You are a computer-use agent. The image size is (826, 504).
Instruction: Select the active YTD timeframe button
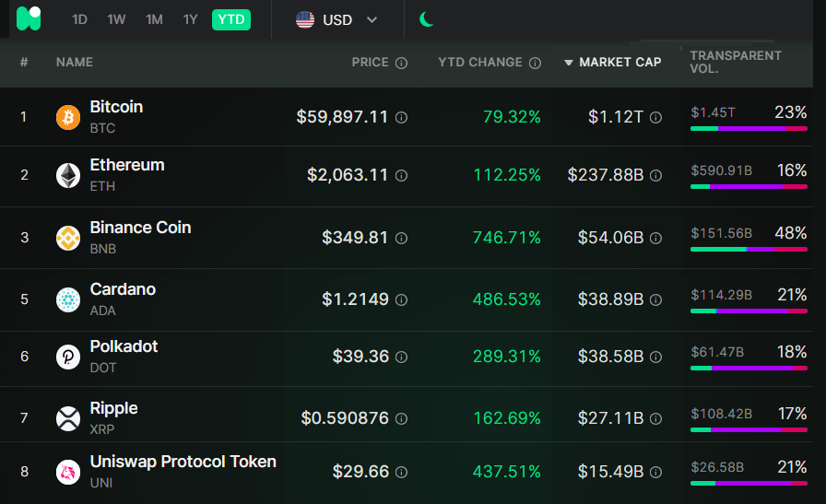[x=231, y=19]
